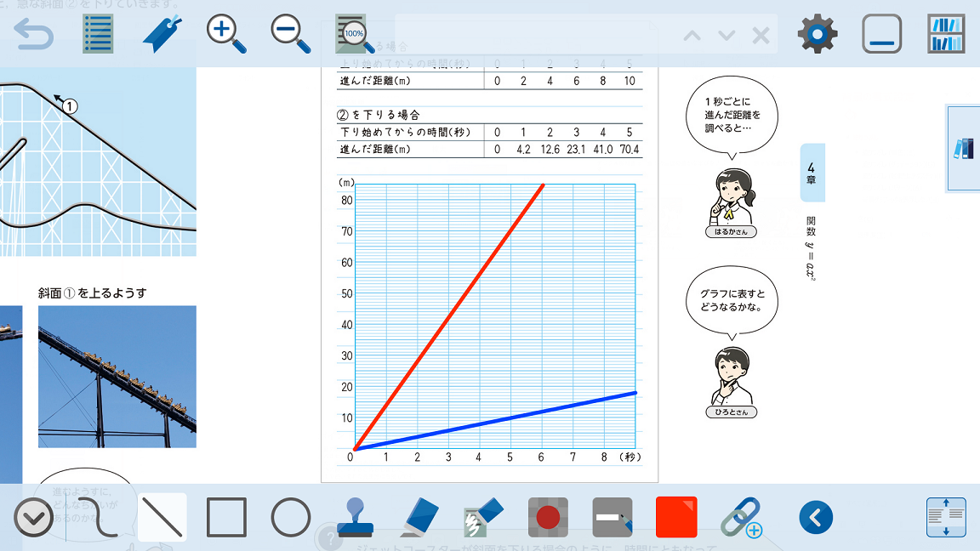Screen dimensions: 980x551
Task: Tap the back undo arrow icon
Action: click(x=34, y=34)
